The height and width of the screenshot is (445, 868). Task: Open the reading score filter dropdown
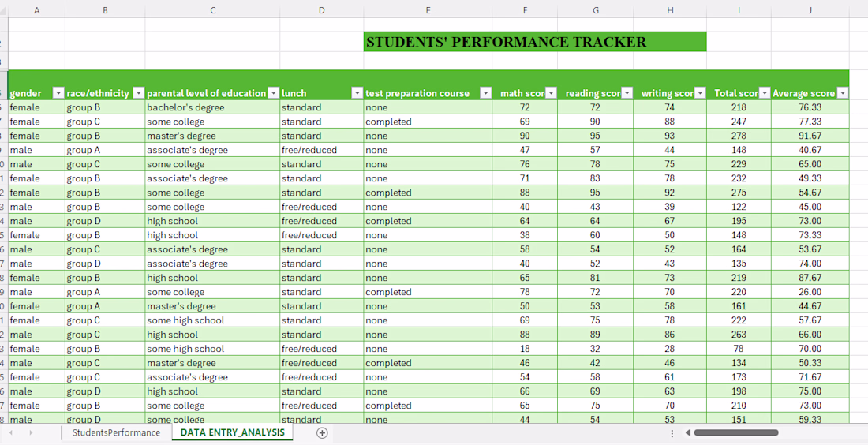[x=627, y=93]
